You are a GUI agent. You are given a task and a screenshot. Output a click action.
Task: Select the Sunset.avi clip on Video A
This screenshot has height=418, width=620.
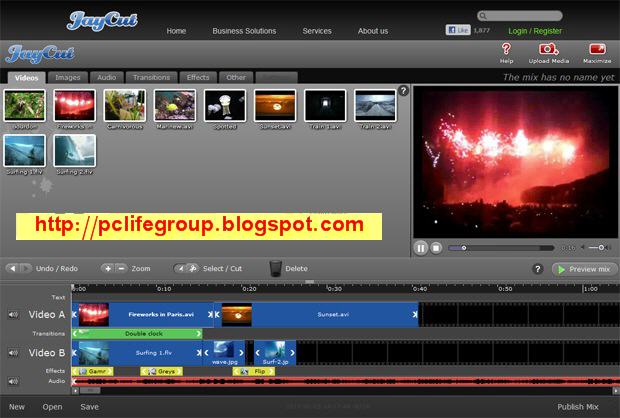pyautogui.click(x=316, y=315)
